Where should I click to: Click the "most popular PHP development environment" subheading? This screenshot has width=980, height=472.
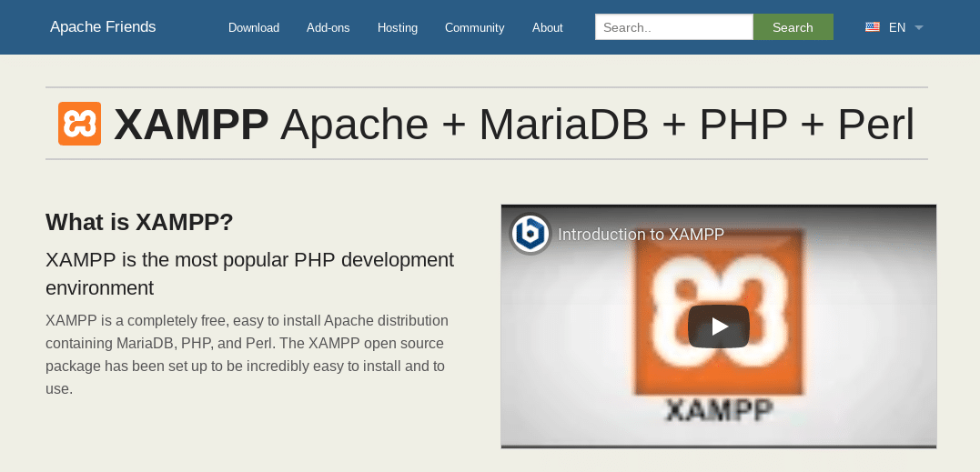click(x=249, y=274)
